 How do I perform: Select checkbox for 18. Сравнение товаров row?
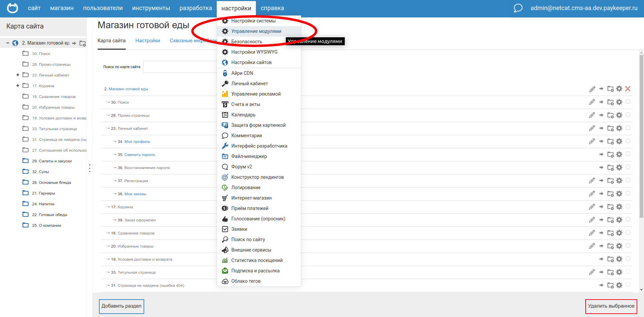628,232
